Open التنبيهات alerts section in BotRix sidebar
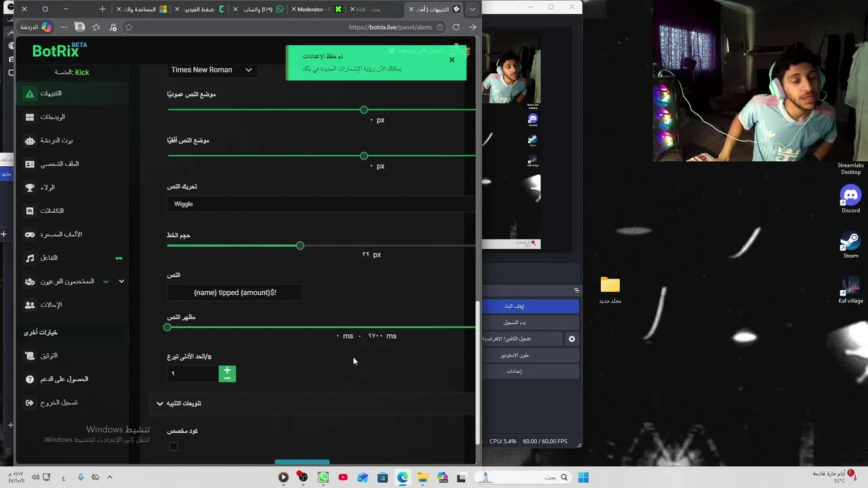 (73, 94)
